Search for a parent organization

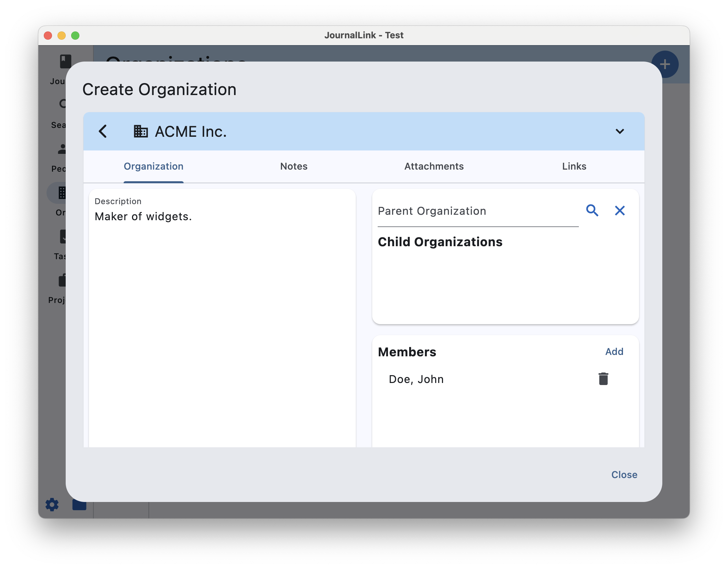pyautogui.click(x=592, y=211)
